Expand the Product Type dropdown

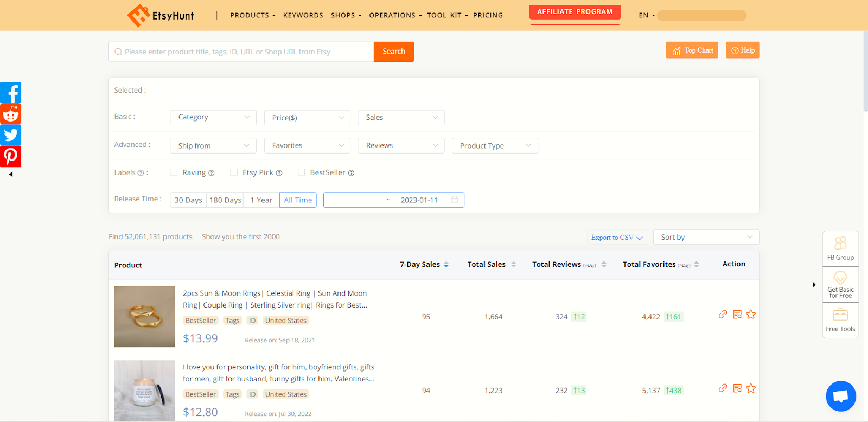point(495,145)
